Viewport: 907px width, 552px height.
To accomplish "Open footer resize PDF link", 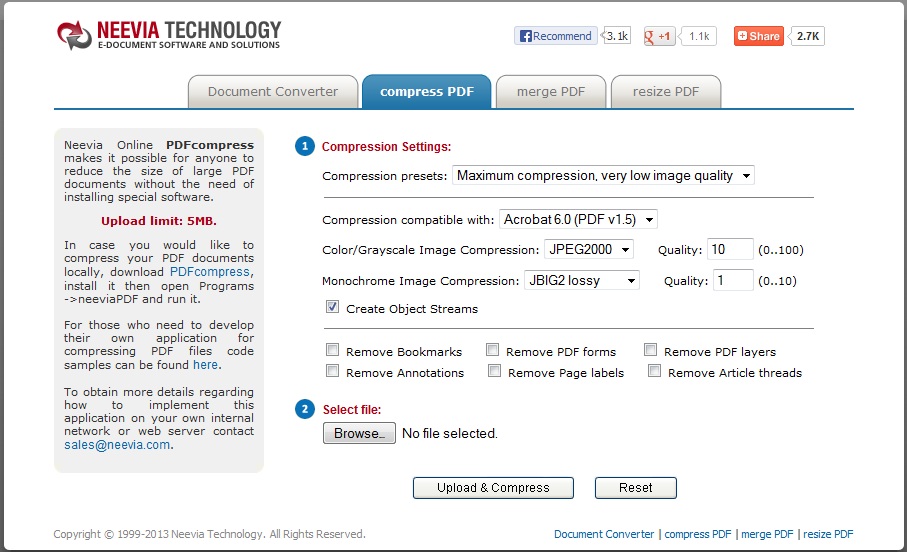I will coord(828,534).
